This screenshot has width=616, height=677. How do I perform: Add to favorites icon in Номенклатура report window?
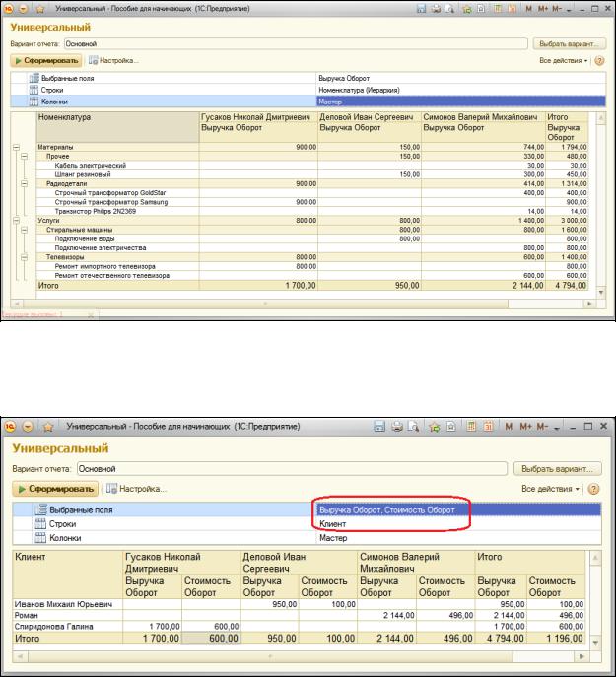[x=466, y=9]
